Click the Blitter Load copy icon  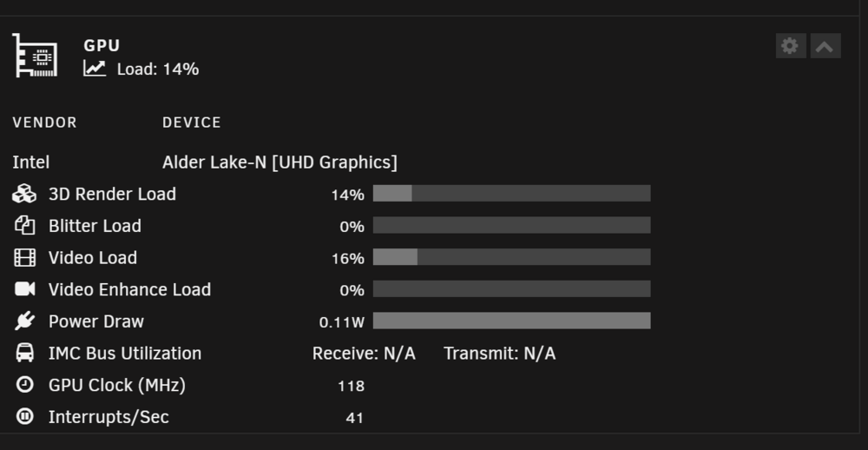tap(24, 226)
